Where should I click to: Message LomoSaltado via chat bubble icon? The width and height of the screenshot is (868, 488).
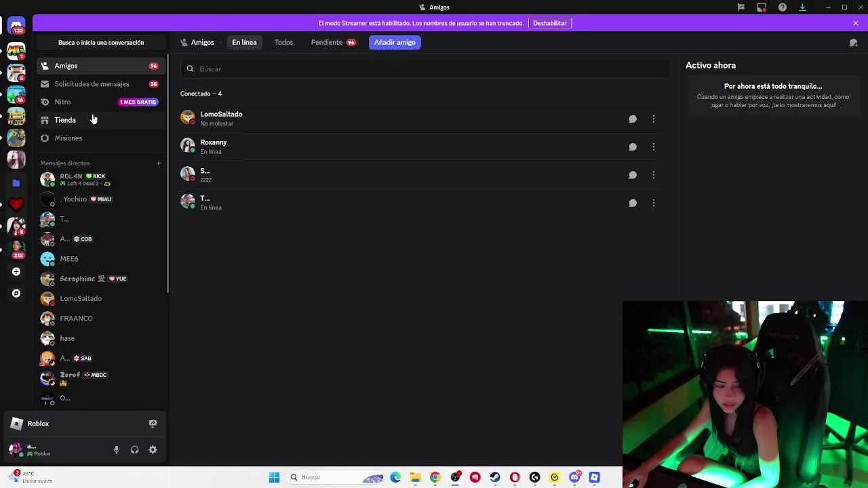[x=633, y=119]
